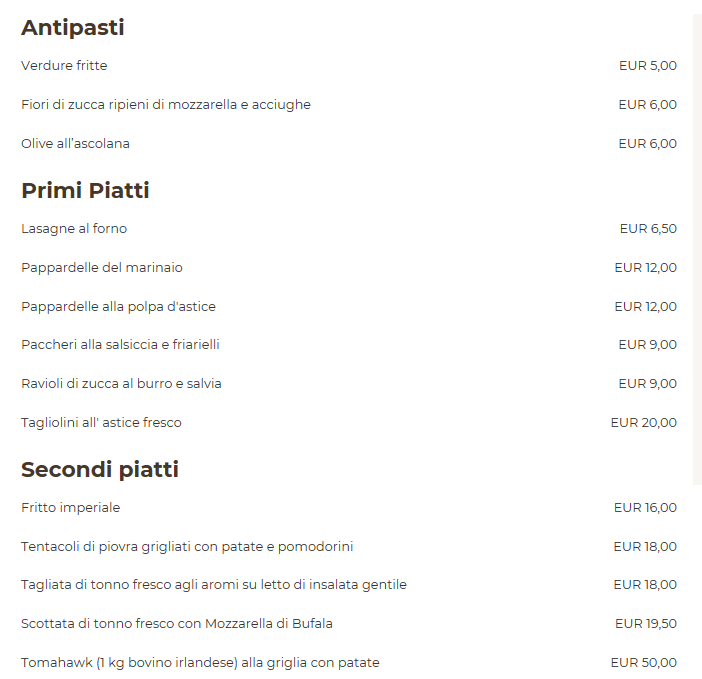Select Pappardelle alla polpa d'astice

pyautogui.click(x=118, y=307)
